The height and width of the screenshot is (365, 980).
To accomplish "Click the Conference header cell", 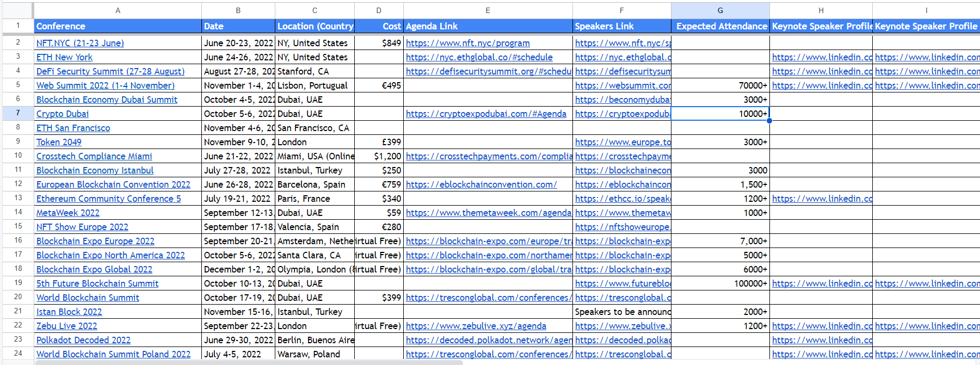I will click(118, 26).
